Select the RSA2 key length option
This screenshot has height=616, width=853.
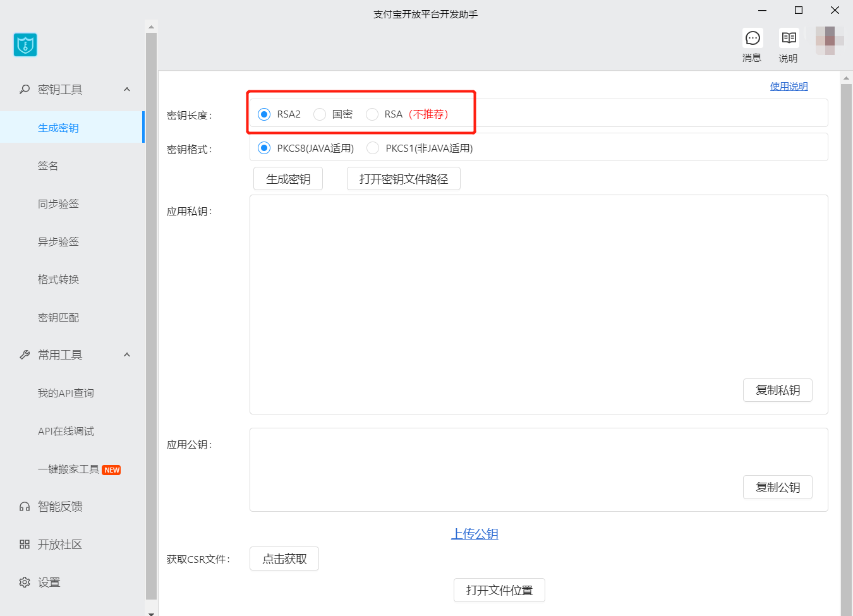click(264, 114)
